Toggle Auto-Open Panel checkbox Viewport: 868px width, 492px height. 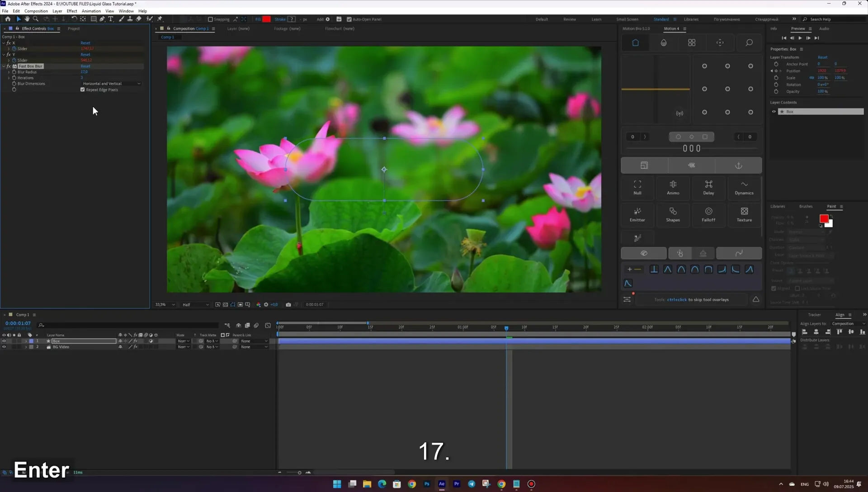click(x=349, y=19)
